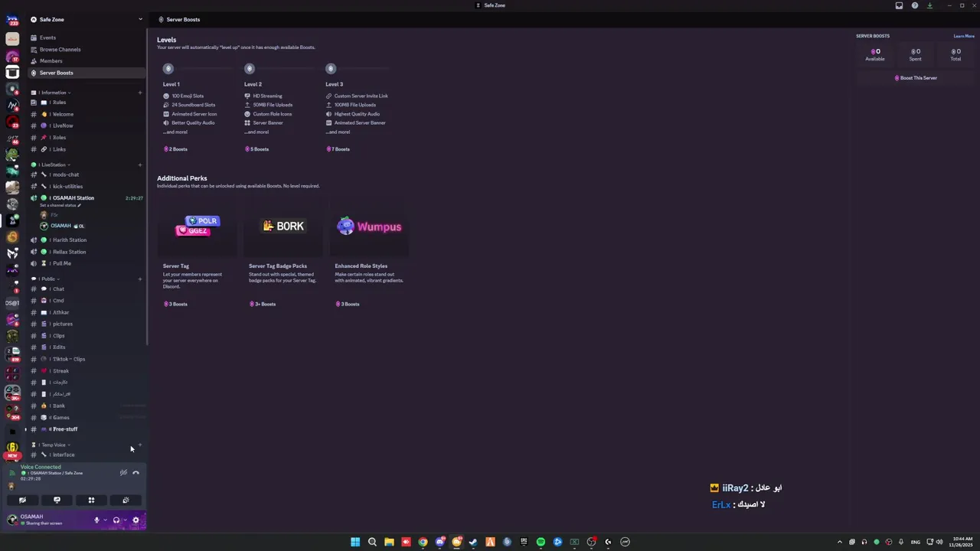Join the Pull Me voice channel

pos(87,263)
